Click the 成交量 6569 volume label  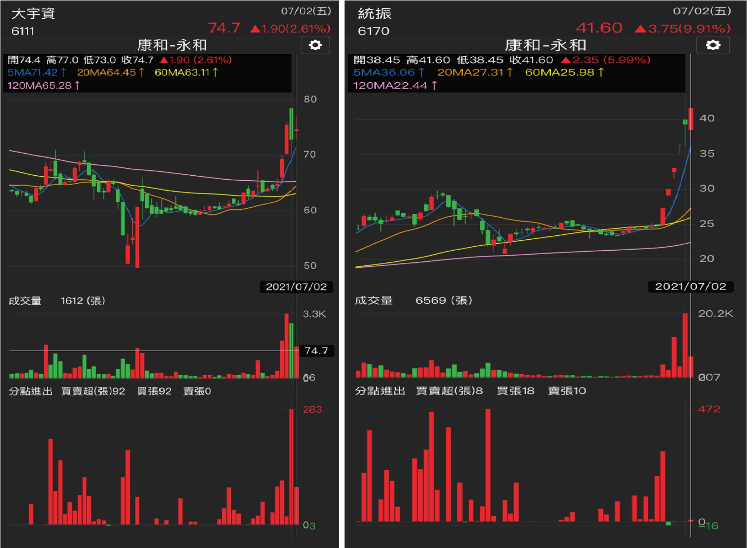[x=413, y=300]
